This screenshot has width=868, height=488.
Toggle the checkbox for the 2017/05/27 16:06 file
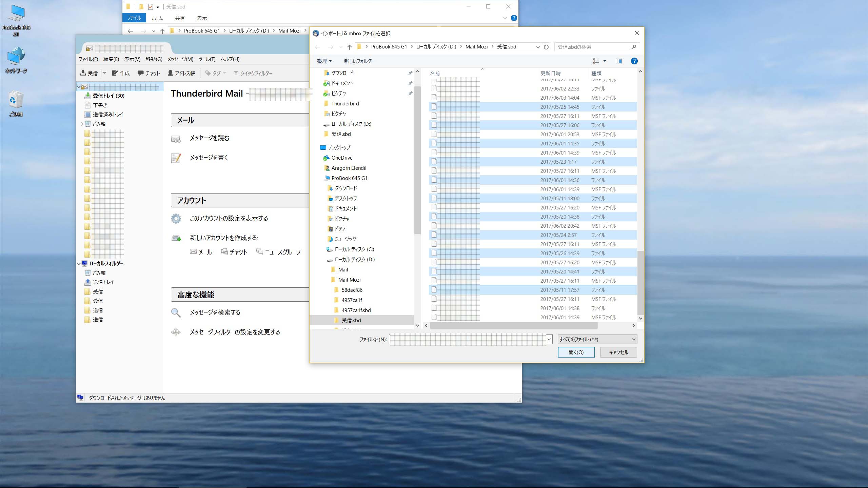click(x=434, y=125)
